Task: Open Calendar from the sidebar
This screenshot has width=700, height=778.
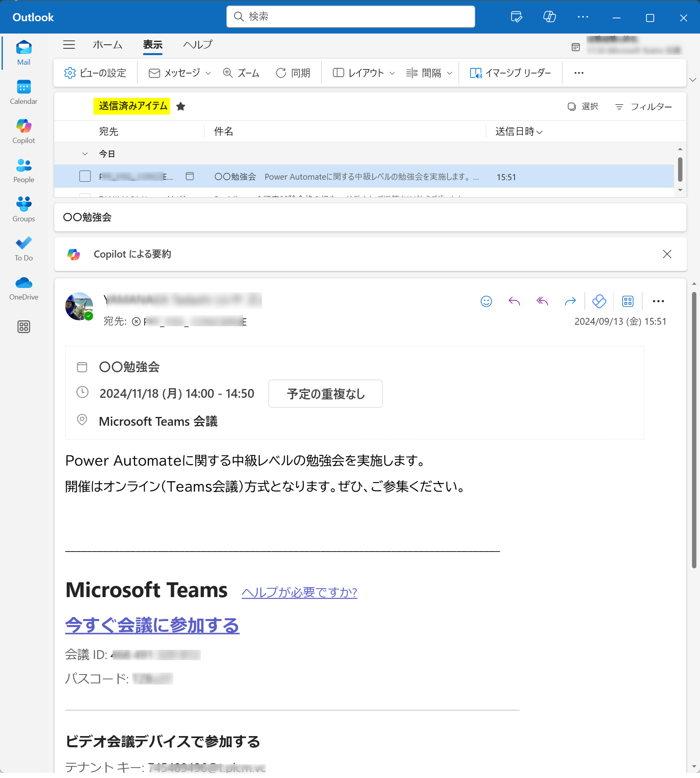Action: pos(24,92)
